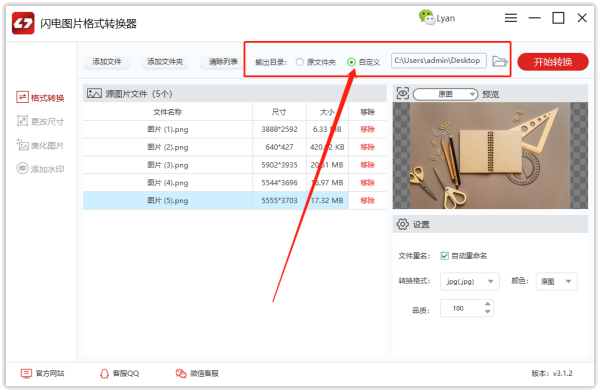600x392 pixels.
Task: Remove 图片 (2).png from list
Action: pos(367,147)
